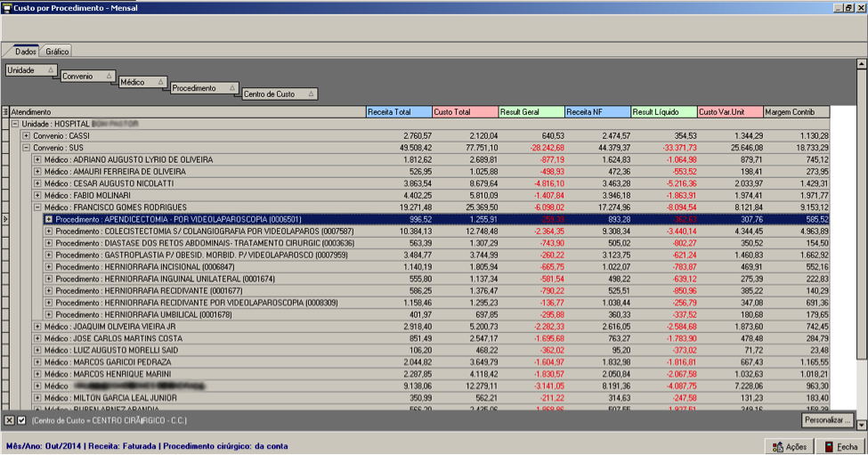Expand Médico JOAQUIM OLIVEIRA VIEIRA JR
This screenshot has width=868, height=455.
(37, 327)
